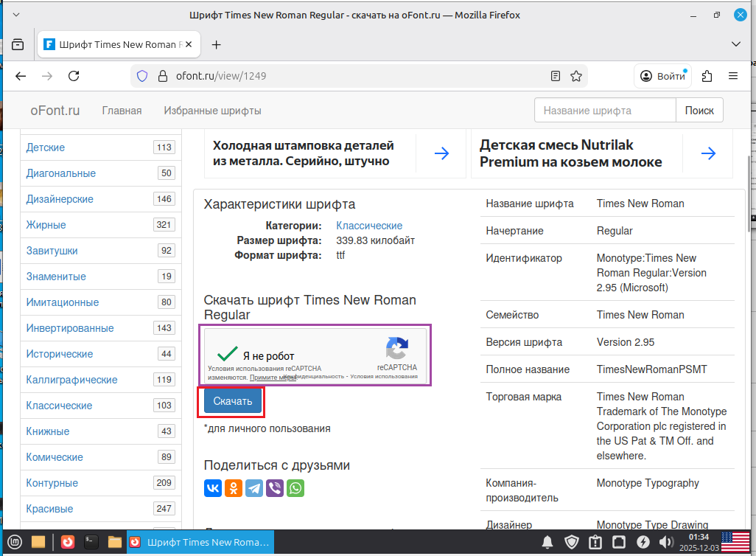This screenshot has width=756, height=556.
Task: Share via Telegram icon
Action: pyautogui.click(x=254, y=488)
